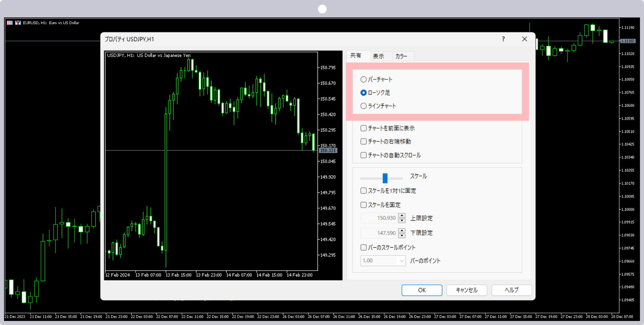Click the 149.295 price label in preview chart
The width and height of the screenshot is (644, 325).
[328, 255]
